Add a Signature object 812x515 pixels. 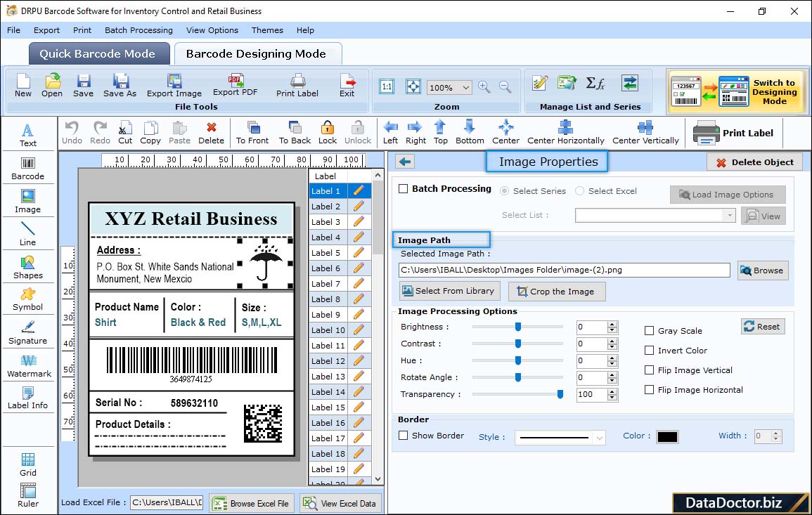tap(28, 332)
